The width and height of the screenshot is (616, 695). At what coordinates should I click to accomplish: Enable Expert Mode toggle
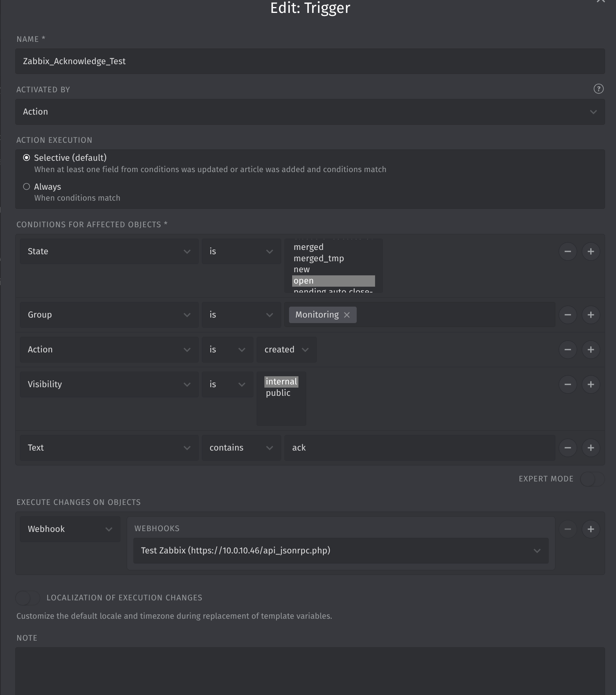pos(592,479)
